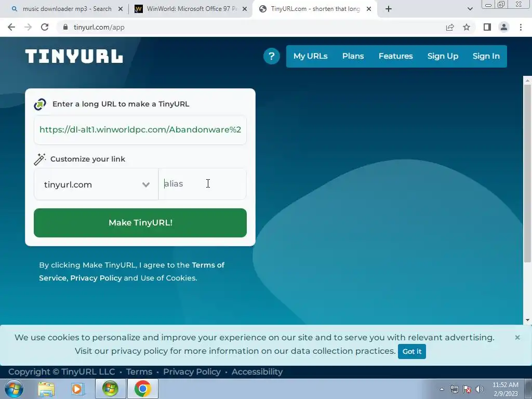Click Sign In in navigation

pyautogui.click(x=486, y=56)
